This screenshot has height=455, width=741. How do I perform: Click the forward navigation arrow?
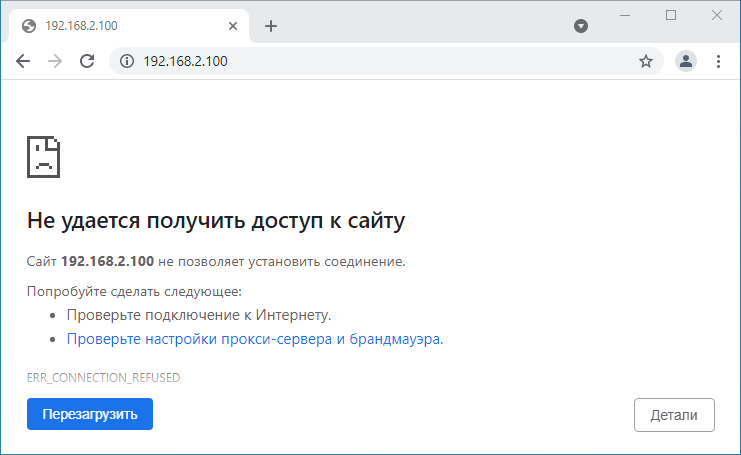pos(55,61)
